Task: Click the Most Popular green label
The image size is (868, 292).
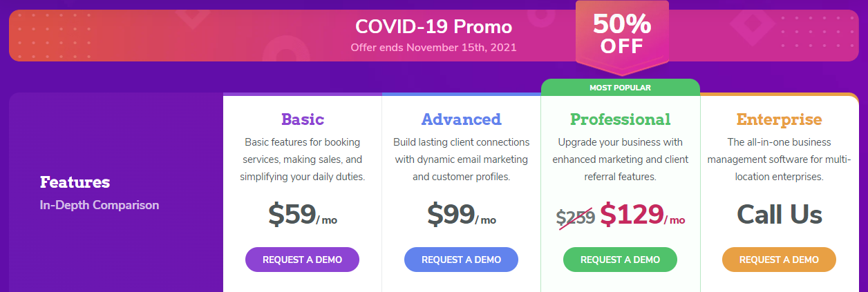Action: (x=620, y=88)
